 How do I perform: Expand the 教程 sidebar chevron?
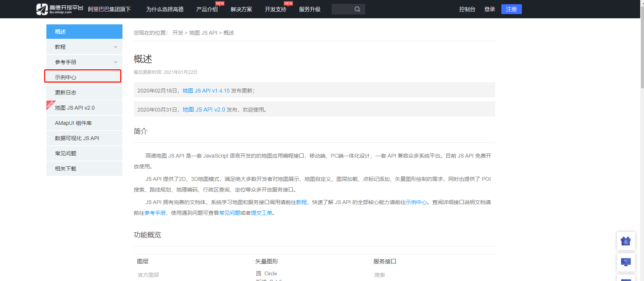click(116, 47)
